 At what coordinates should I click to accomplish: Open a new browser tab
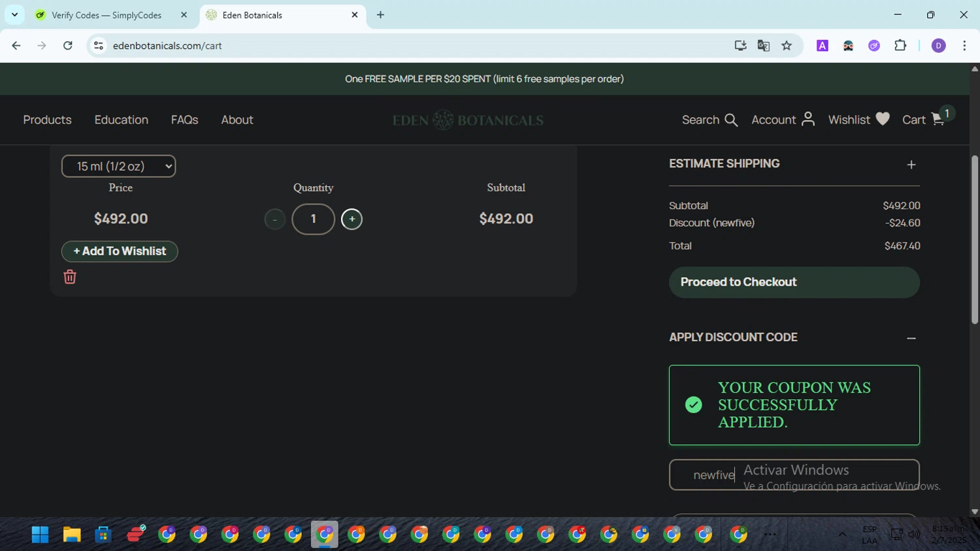tap(380, 15)
